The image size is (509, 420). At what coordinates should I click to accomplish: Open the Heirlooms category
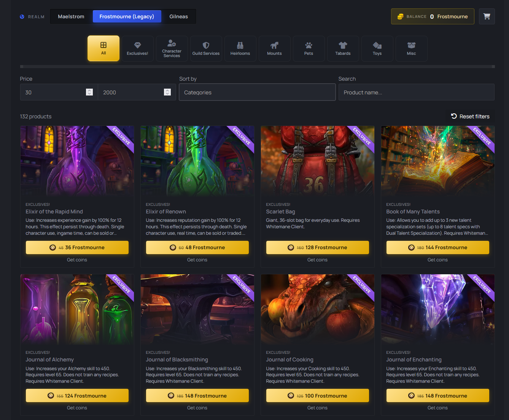click(240, 48)
